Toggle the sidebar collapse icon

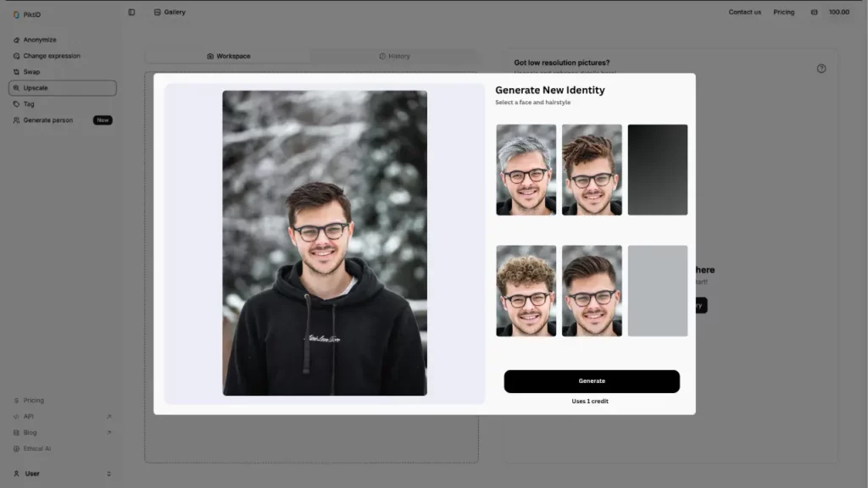(131, 12)
